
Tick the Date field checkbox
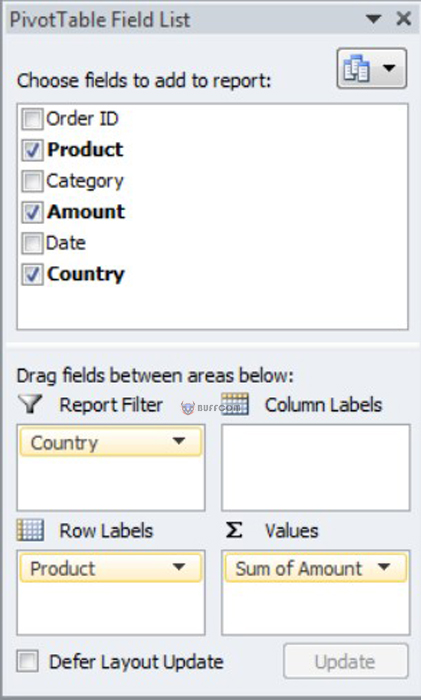tap(32, 243)
